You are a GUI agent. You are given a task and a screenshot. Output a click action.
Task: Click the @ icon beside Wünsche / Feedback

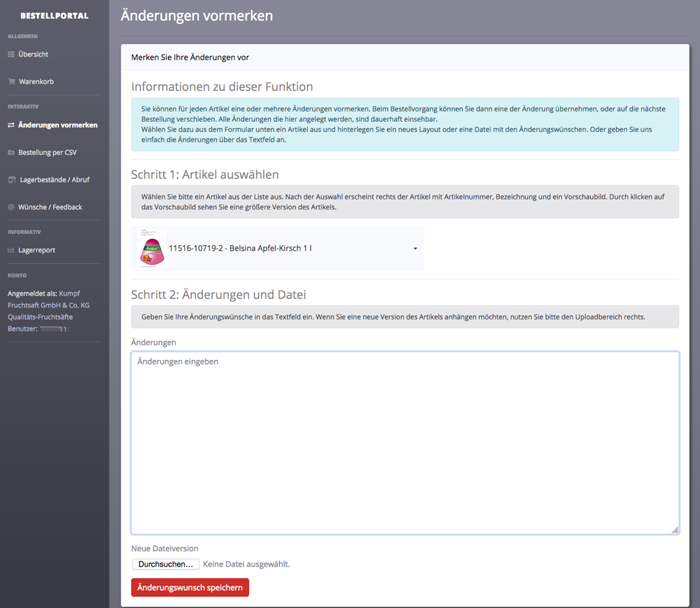click(11, 207)
